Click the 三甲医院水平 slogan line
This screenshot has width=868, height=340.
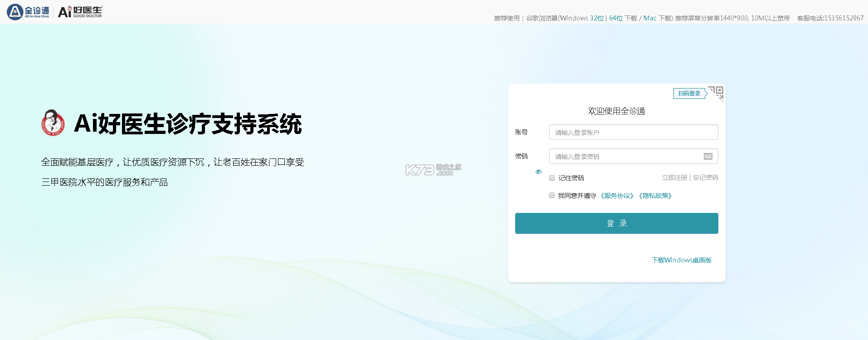105,182
